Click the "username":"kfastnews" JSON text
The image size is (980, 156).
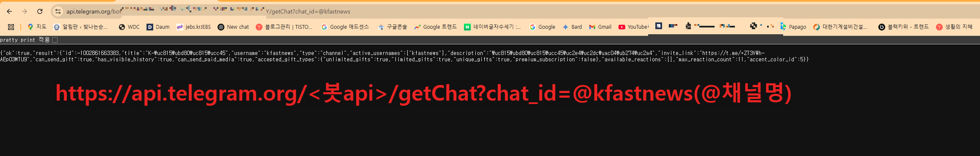click(x=264, y=53)
